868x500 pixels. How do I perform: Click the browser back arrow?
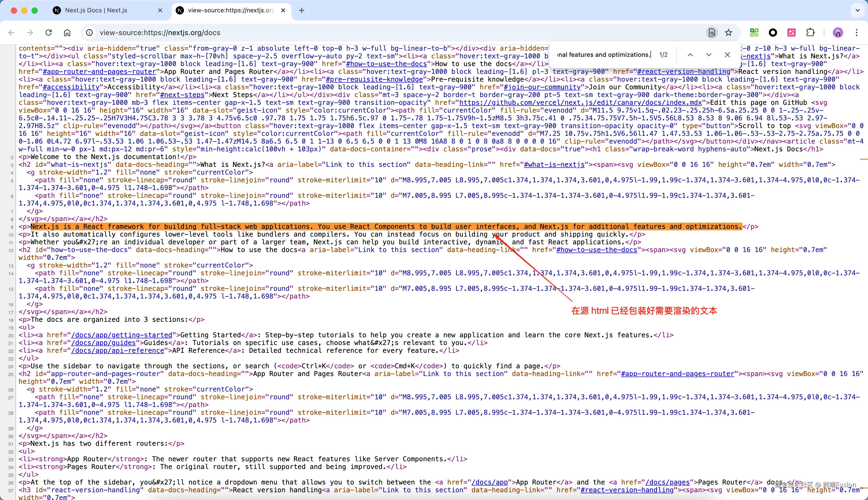(11, 33)
